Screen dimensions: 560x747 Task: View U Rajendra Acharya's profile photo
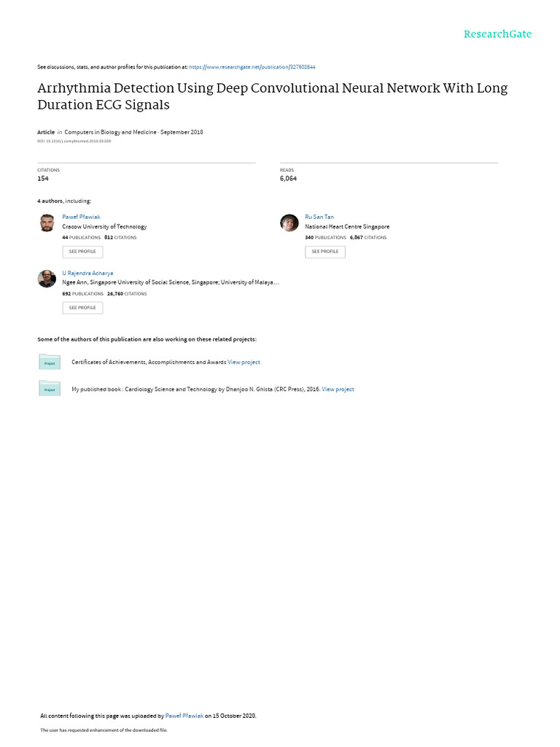click(47, 279)
